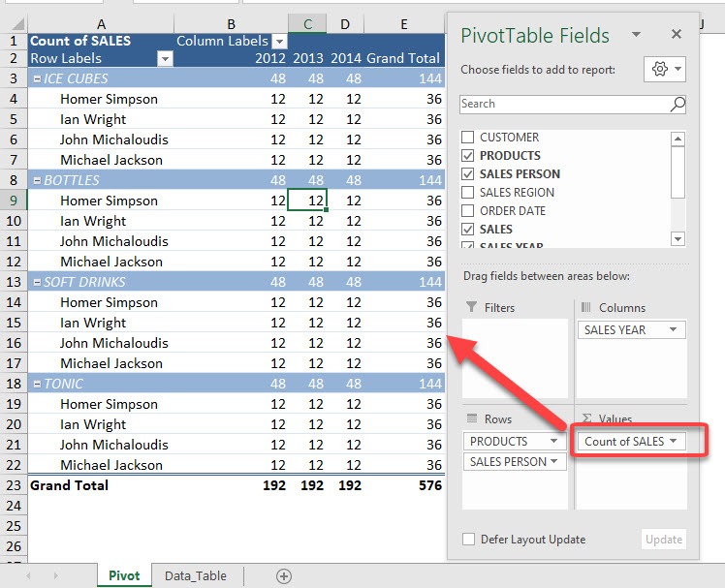Add a new sheet with the plus icon
This screenshot has height=588, width=725.
click(x=283, y=576)
